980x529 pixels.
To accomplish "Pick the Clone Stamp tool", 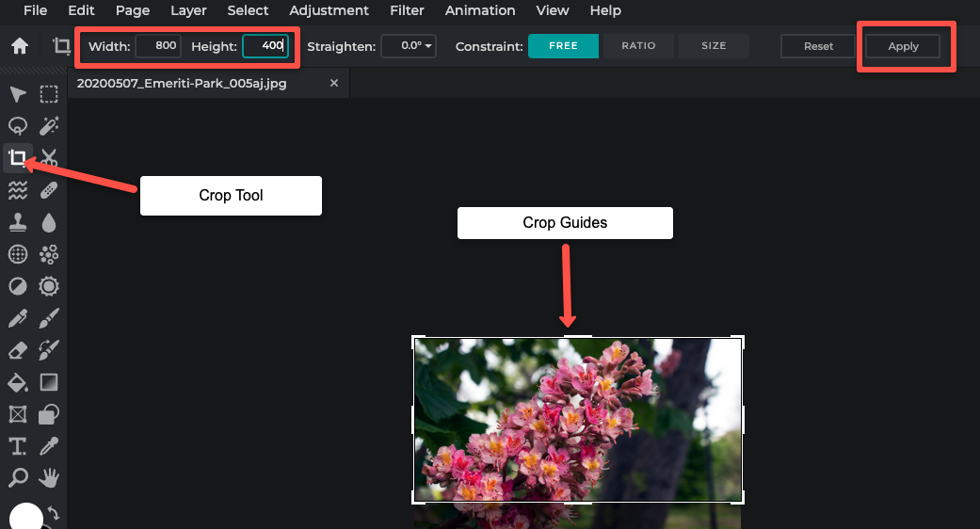I will point(17,222).
